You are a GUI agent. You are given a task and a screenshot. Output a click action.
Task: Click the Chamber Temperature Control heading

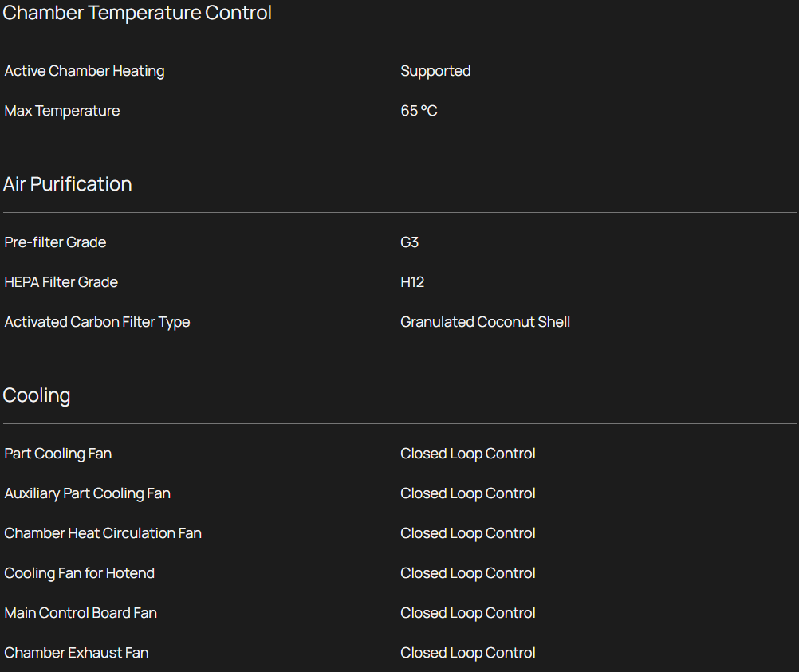[x=137, y=13]
